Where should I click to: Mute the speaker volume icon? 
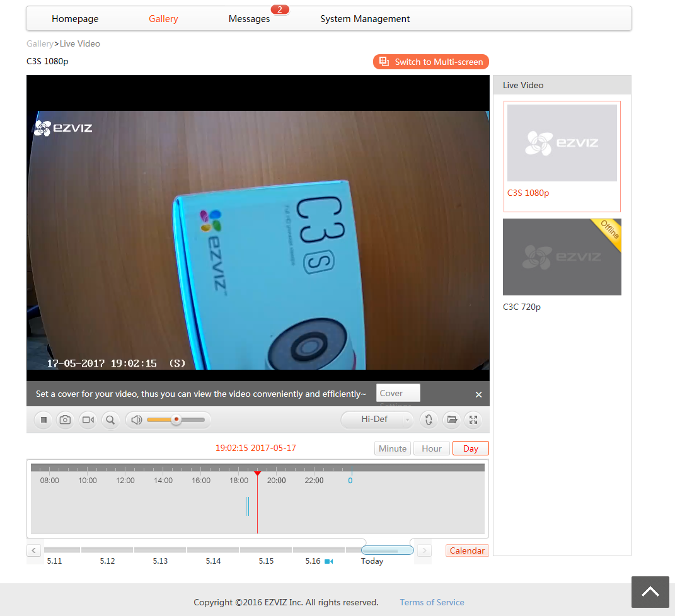[x=137, y=420]
